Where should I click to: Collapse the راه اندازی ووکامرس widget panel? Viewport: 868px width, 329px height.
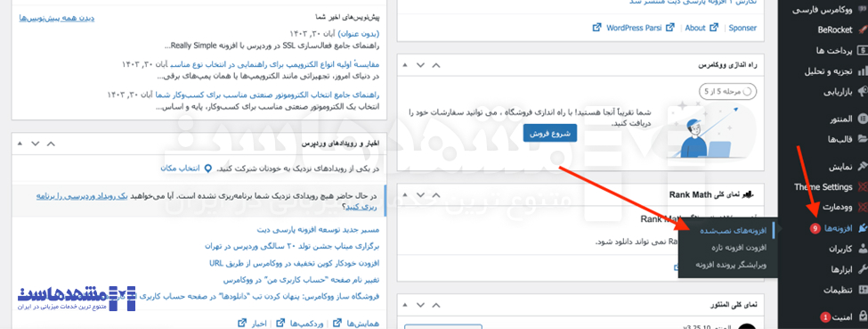(405, 65)
